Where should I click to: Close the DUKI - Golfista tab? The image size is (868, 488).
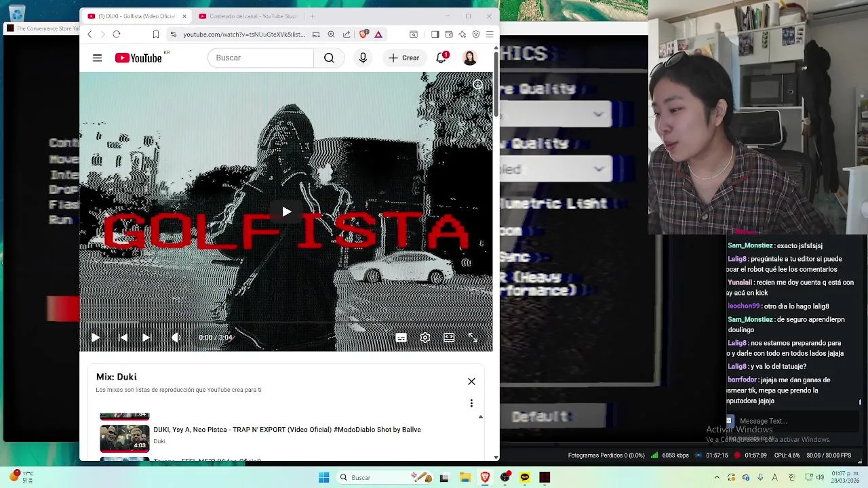point(184,16)
